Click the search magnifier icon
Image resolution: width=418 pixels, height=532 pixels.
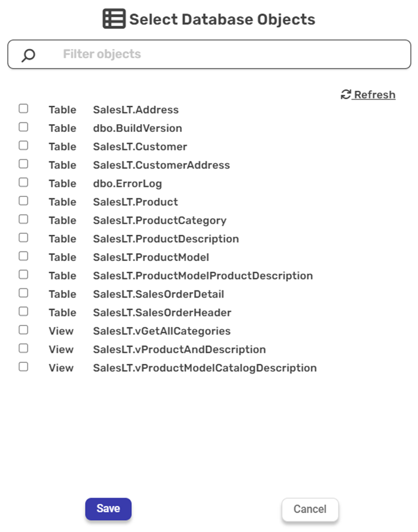point(28,55)
